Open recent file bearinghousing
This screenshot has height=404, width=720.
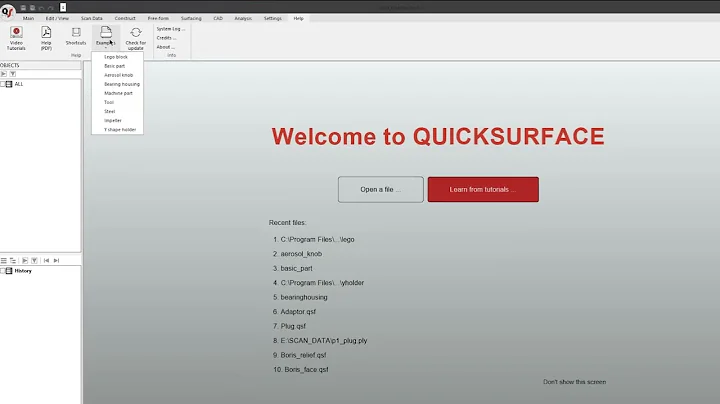coord(304,297)
